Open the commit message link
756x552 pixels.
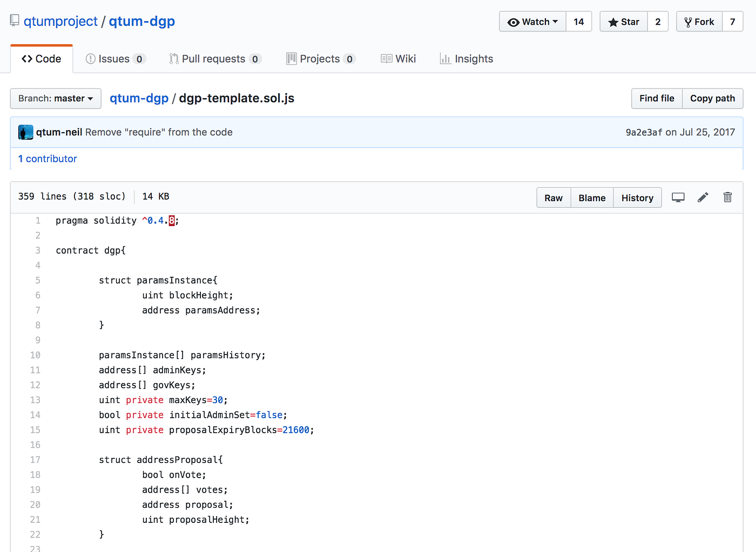click(x=159, y=132)
